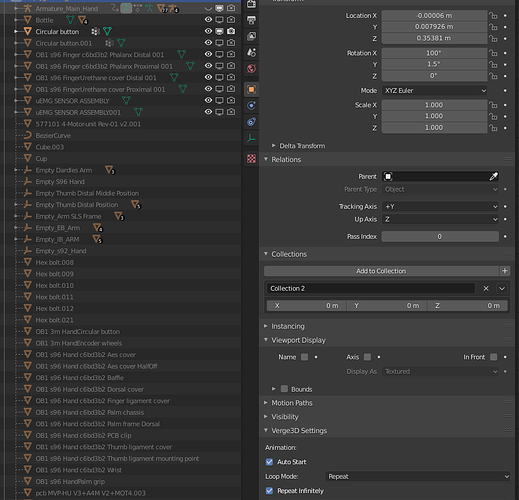Toggle lock on Location X
The image size is (519, 500).
[493, 16]
